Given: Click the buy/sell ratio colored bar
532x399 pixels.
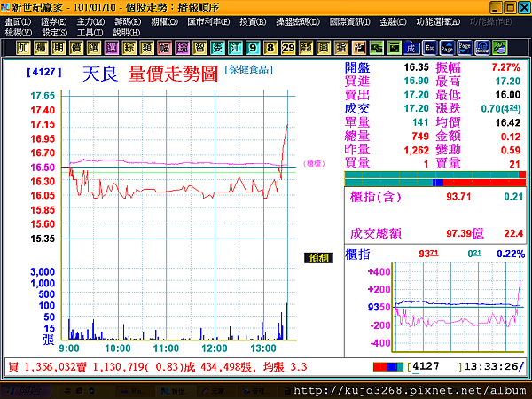Looking at the screenshot, I should 435,179.
